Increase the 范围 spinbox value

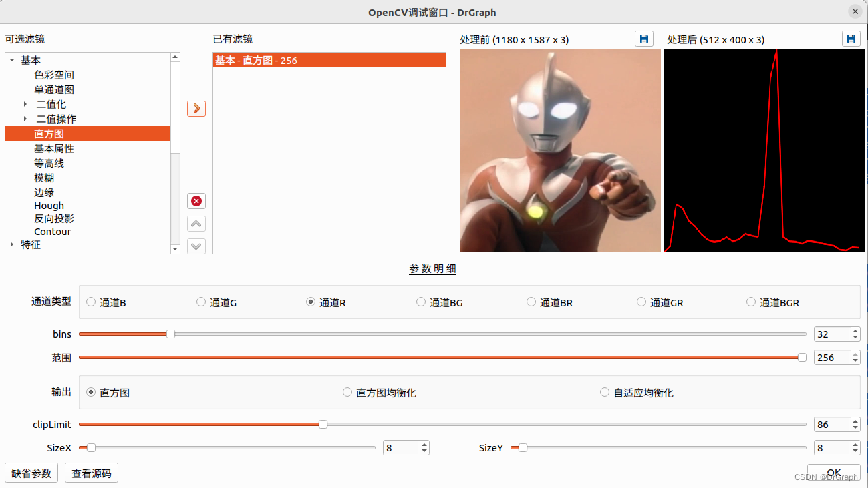tap(855, 354)
